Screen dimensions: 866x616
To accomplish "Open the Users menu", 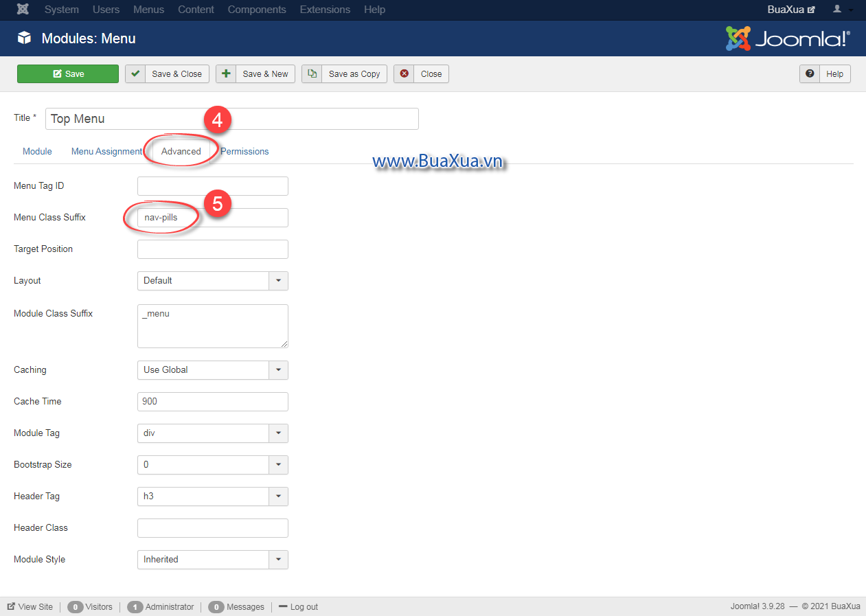I will point(106,10).
